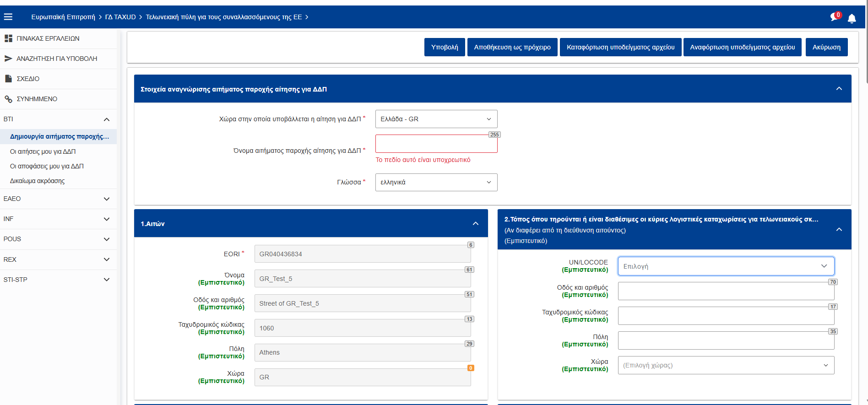
Task: Click the ΣΥΝΗΜΜΕΝΟ link icon
Action: point(8,99)
